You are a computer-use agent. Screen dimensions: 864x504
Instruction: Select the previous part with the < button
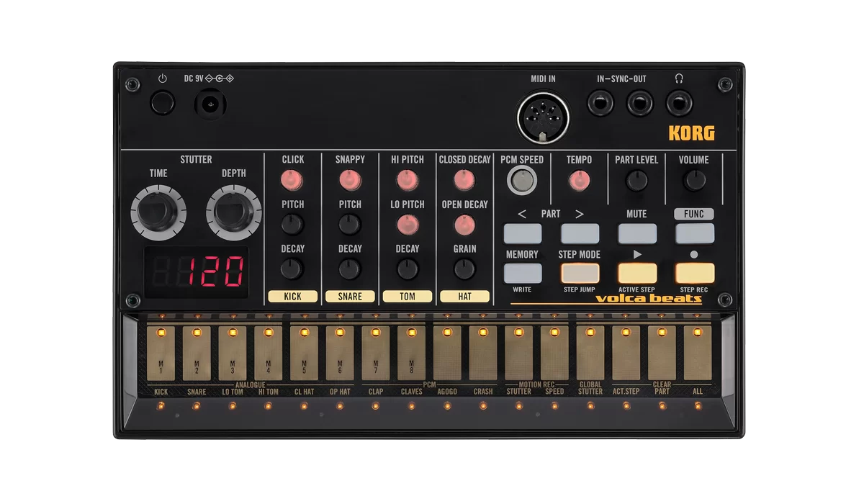523,233
